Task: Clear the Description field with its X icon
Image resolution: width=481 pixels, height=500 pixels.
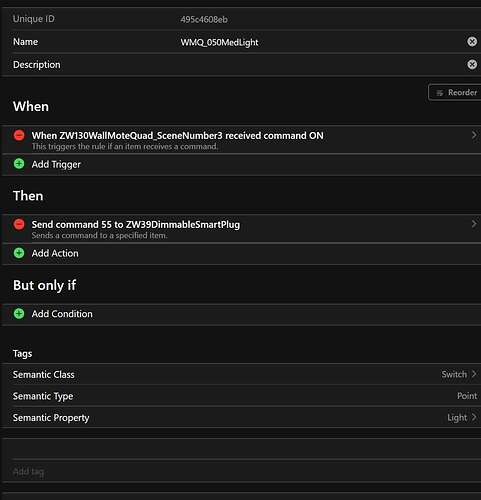Action: tap(472, 64)
